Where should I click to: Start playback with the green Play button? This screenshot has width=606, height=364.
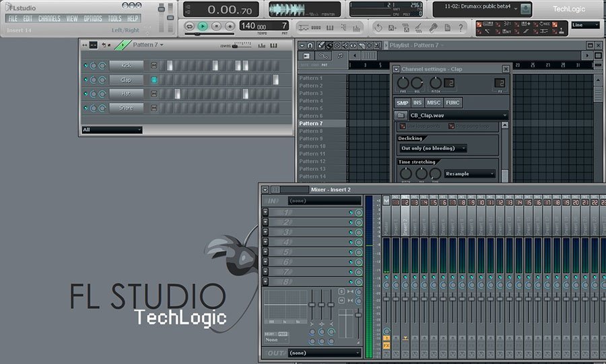(x=202, y=26)
